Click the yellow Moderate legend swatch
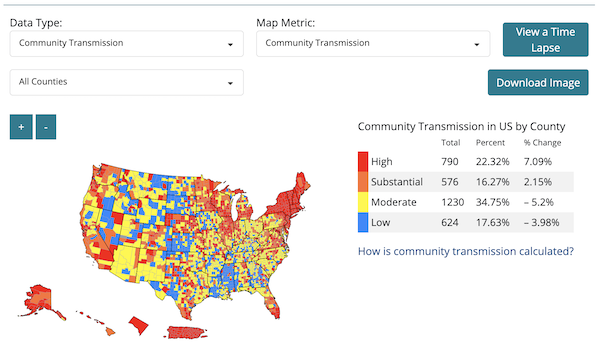This screenshot has width=600, height=364. (363, 202)
